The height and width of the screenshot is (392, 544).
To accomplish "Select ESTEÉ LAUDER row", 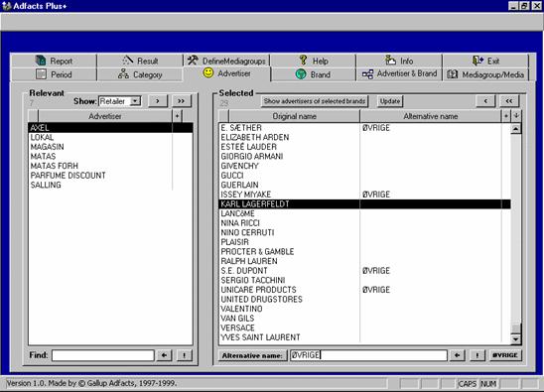I will pos(364,147).
